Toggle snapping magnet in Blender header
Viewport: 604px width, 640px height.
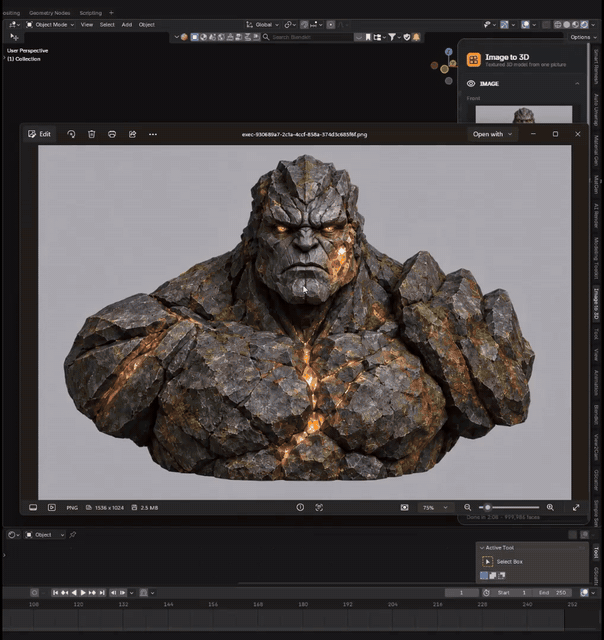pos(304,24)
